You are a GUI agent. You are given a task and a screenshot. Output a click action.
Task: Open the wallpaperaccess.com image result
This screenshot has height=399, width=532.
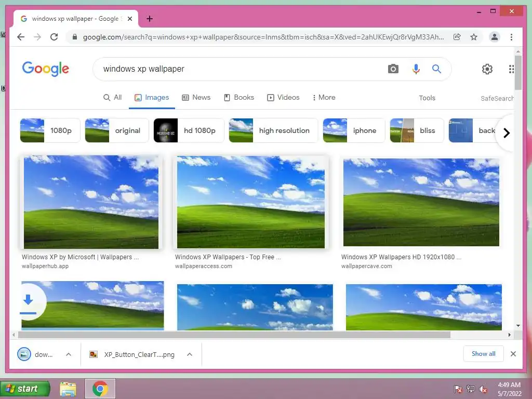tap(251, 202)
